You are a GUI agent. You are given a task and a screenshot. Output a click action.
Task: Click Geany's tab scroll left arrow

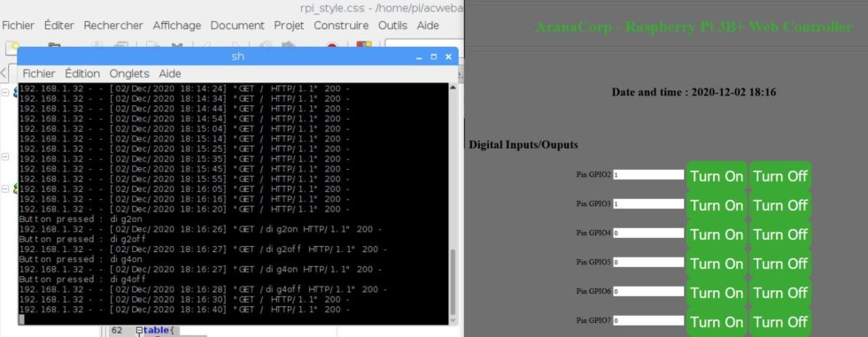(4, 73)
